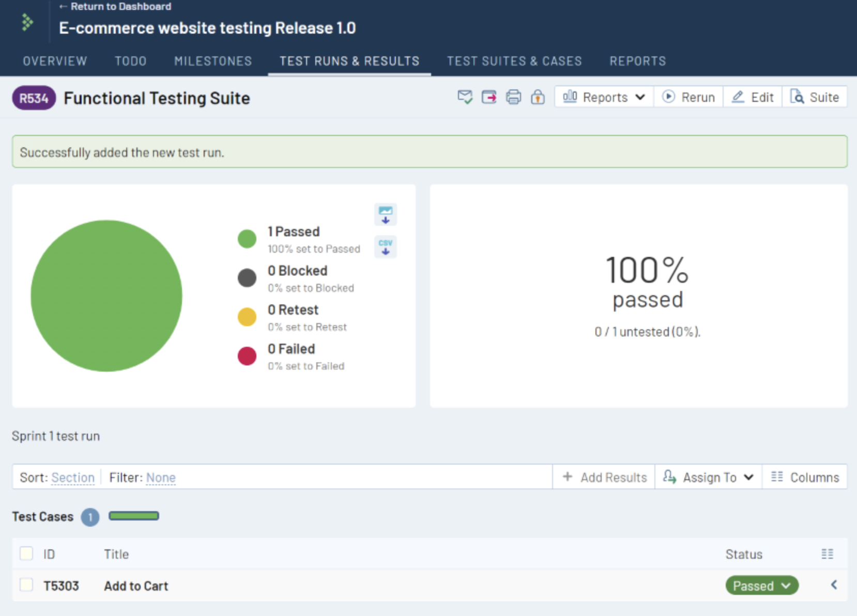Open column selector icon in table header
857x616 pixels.
point(827,554)
